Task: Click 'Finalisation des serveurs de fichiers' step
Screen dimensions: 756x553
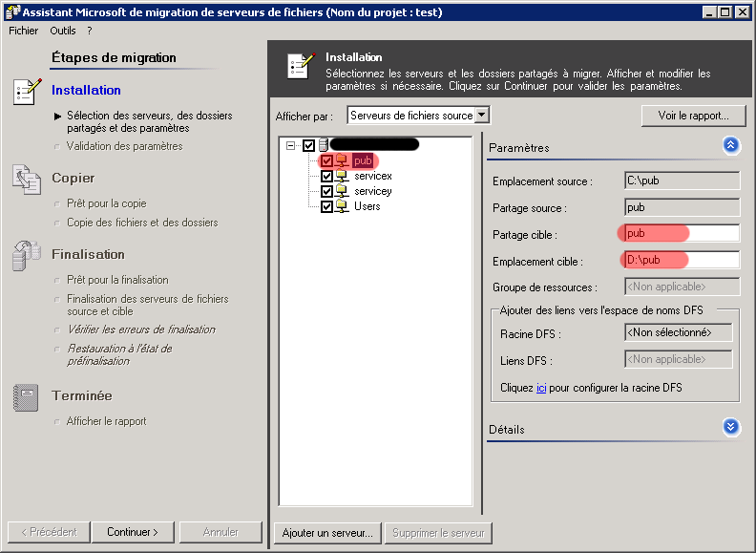Action: coord(148,305)
